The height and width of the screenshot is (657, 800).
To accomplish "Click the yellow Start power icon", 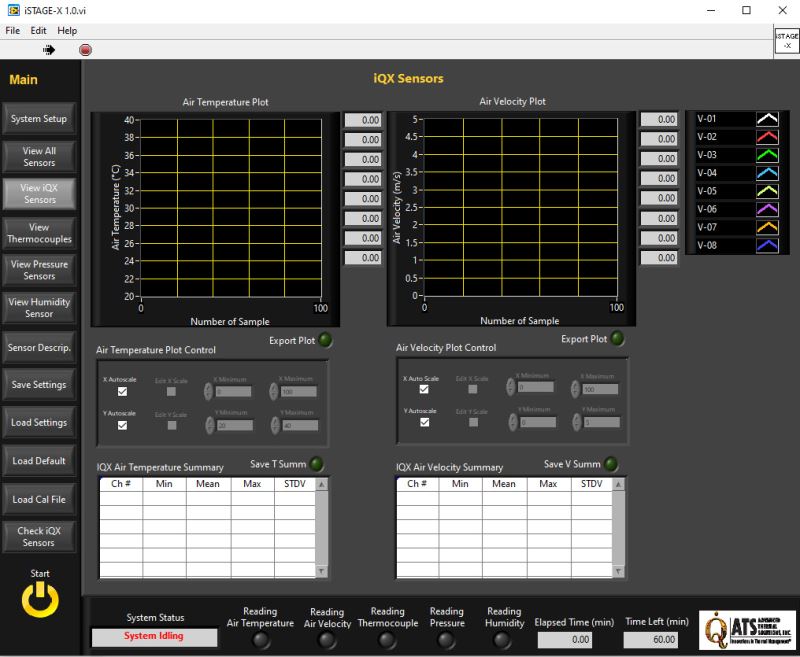I will point(40,599).
